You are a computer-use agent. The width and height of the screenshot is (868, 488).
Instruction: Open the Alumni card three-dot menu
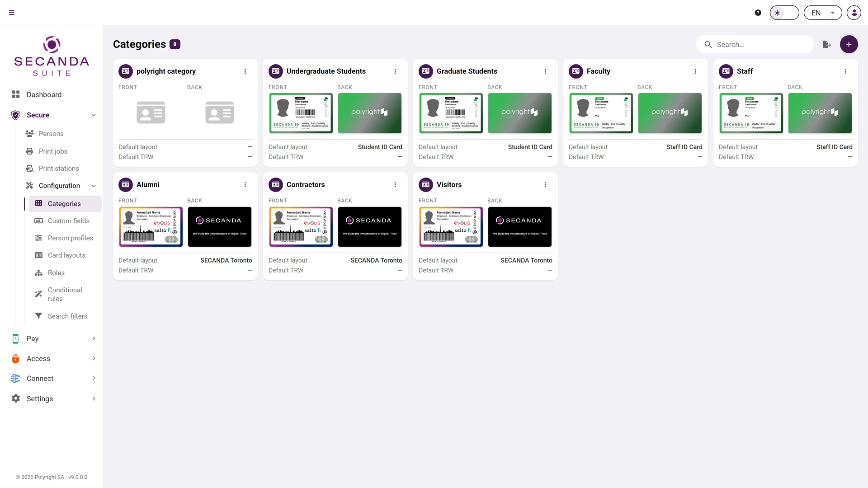245,185
